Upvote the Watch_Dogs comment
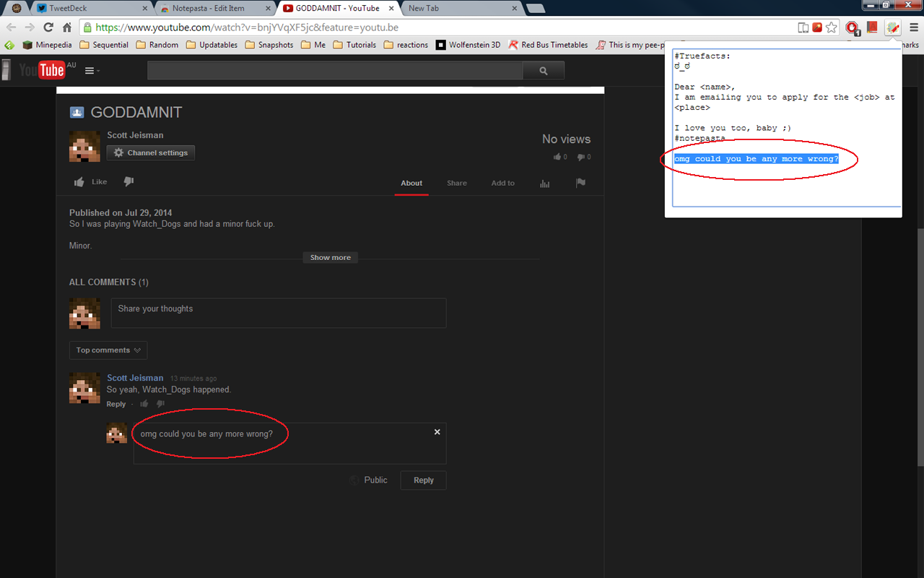This screenshot has width=924, height=578. (144, 404)
